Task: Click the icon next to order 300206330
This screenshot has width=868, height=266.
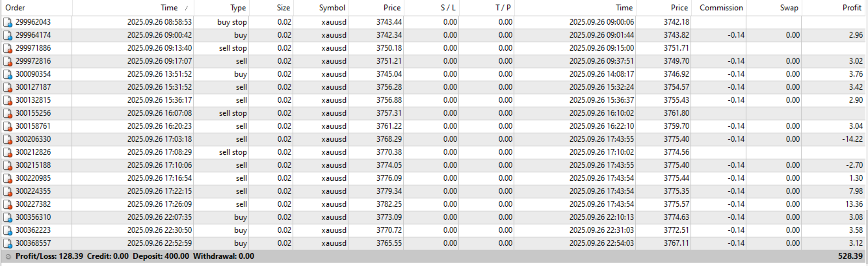Action: [x=8, y=139]
